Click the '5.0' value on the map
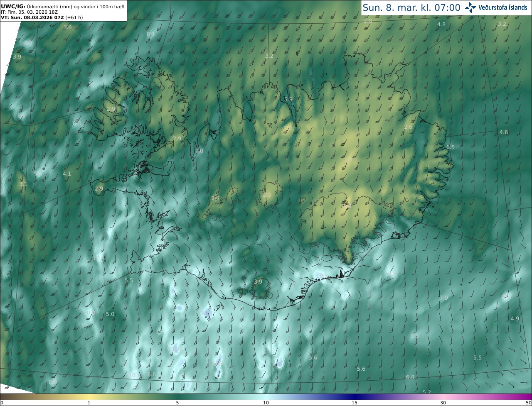Image resolution: width=532 pixels, height=406 pixels. (110, 314)
